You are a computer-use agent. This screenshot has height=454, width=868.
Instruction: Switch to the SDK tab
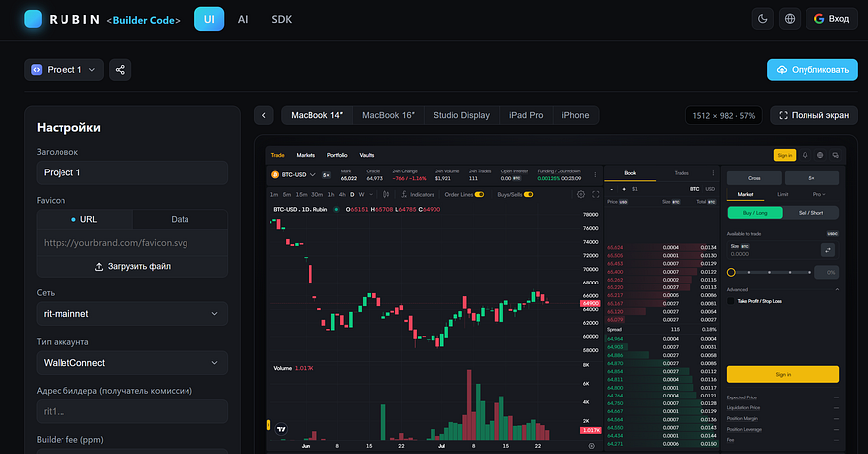click(281, 19)
